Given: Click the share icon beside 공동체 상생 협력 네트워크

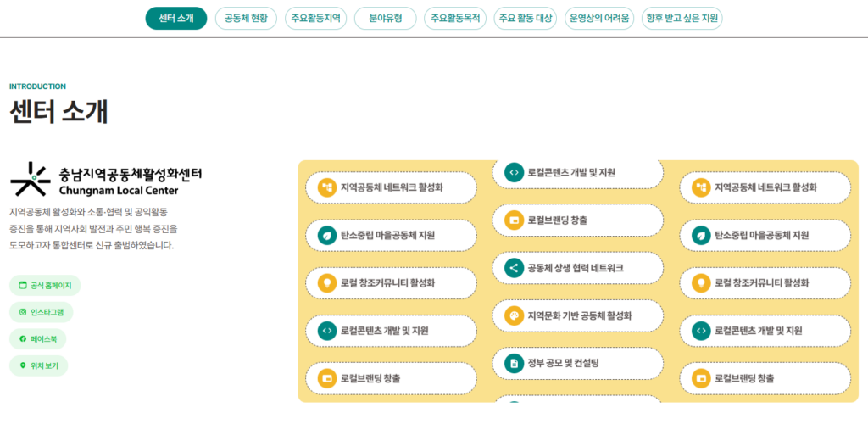Looking at the screenshot, I should [x=514, y=268].
